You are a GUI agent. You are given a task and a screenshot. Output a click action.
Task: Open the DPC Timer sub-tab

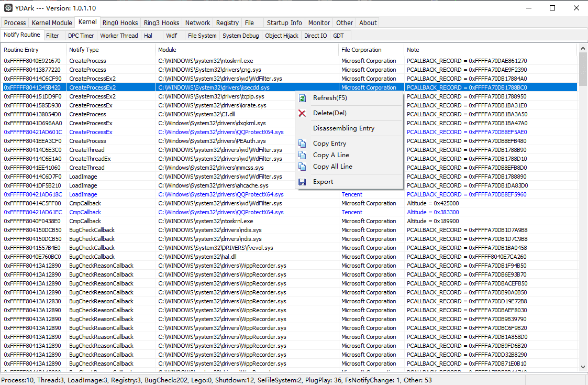click(81, 36)
